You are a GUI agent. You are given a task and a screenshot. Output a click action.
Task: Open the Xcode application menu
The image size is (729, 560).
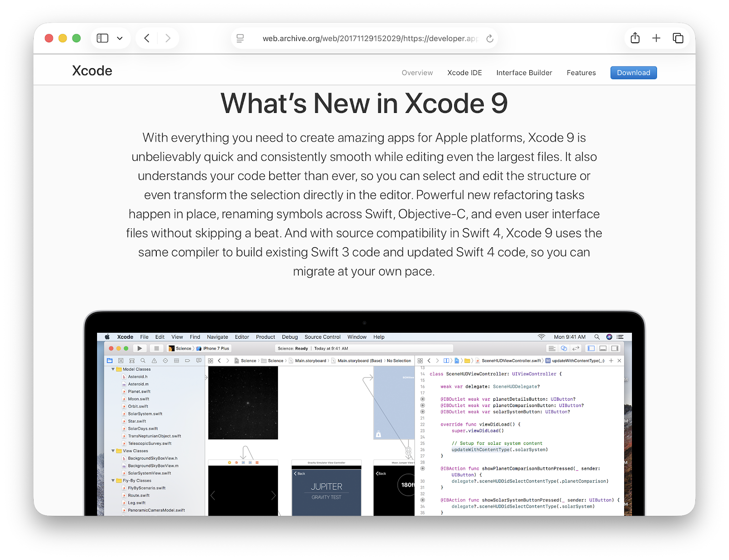(x=125, y=337)
